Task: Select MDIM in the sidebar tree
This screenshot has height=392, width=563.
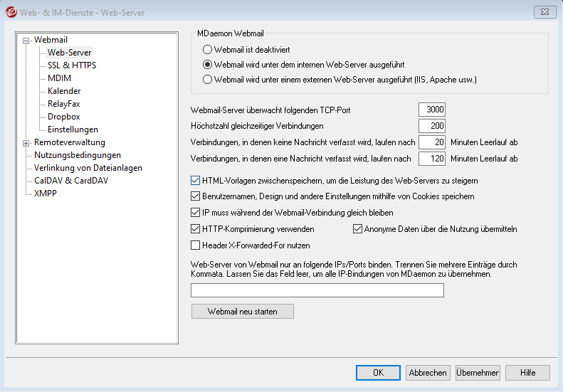Action: tap(59, 78)
